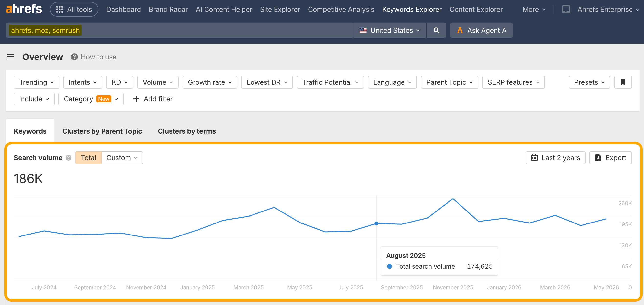Open the Language filter dropdown
644x305 pixels.
click(392, 82)
